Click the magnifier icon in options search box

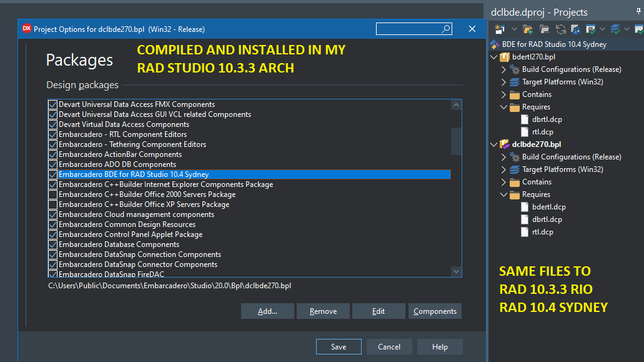(445, 29)
